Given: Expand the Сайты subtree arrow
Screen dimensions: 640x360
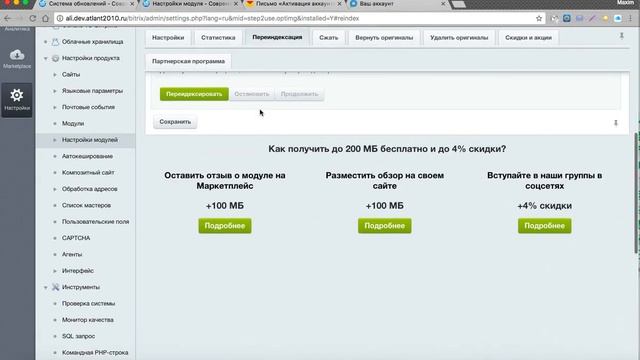Looking at the screenshot, I should (x=55, y=75).
